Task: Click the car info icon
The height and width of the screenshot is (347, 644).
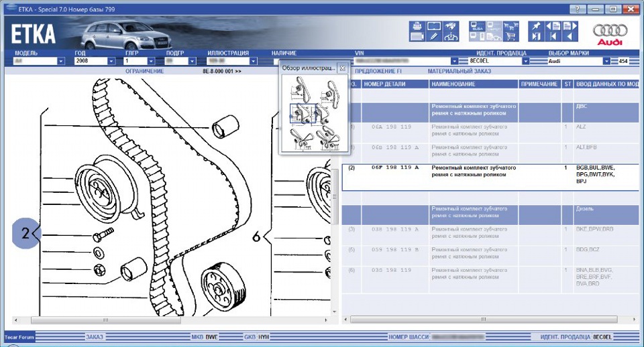Action: coord(451,36)
